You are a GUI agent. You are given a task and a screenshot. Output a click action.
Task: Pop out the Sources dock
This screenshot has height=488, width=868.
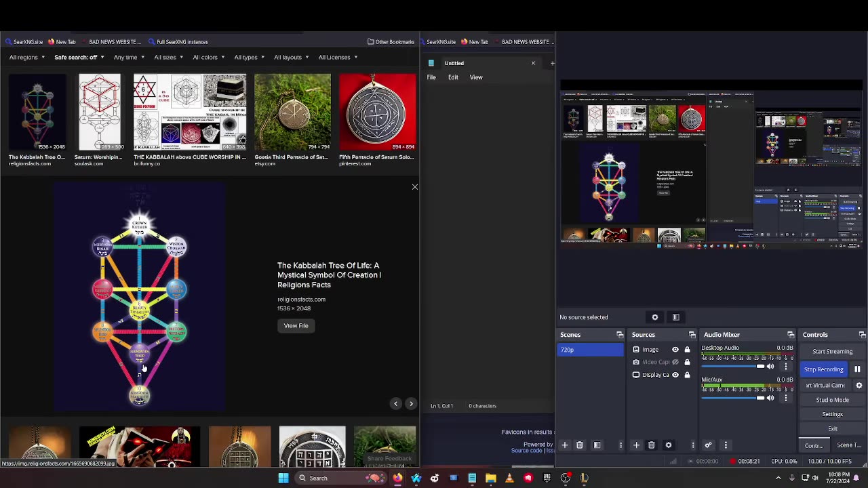click(692, 335)
